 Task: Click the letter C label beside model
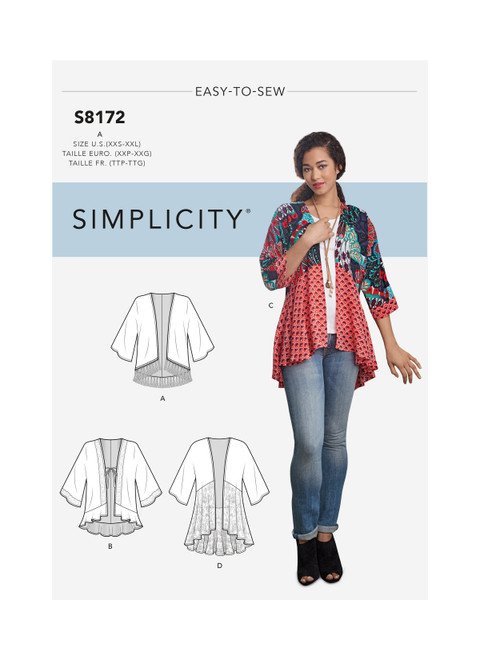click(271, 305)
